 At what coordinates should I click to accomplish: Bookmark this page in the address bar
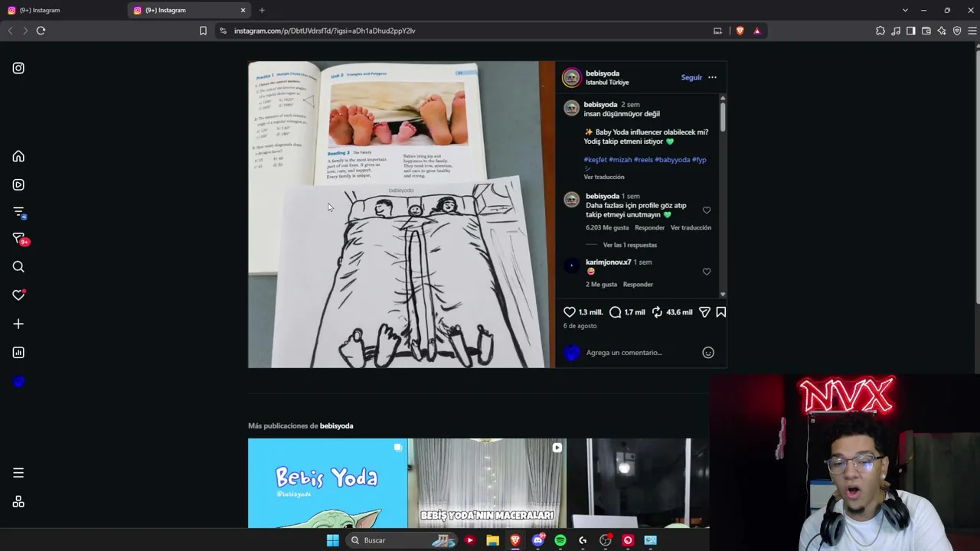[x=203, y=31]
